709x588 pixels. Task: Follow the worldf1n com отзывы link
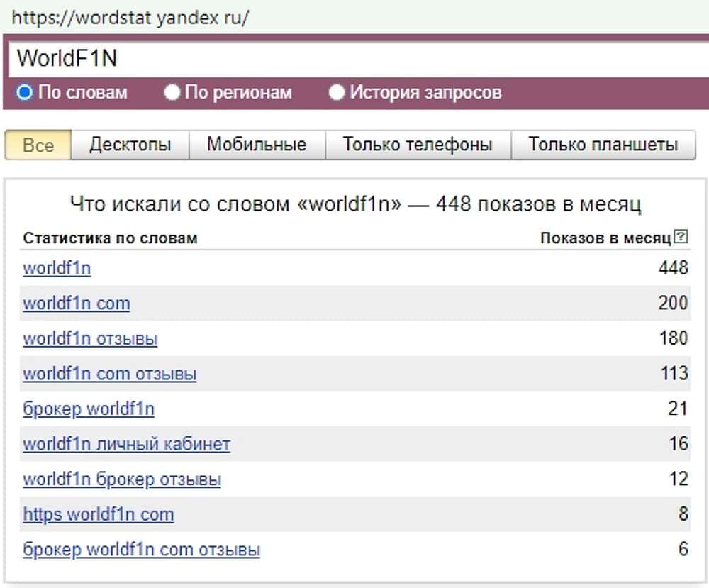[109, 374]
